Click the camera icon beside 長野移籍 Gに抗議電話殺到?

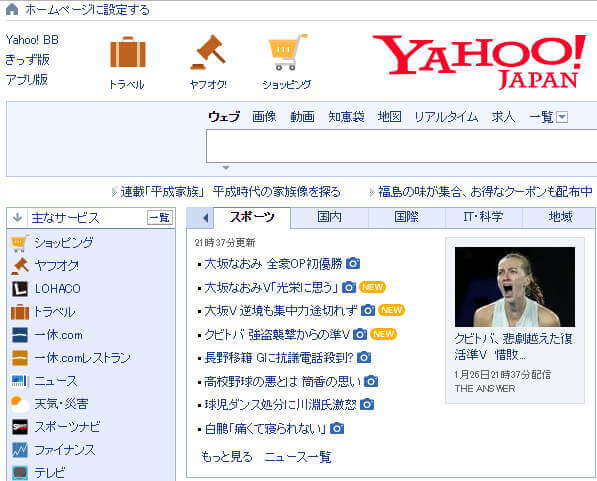[364, 357]
